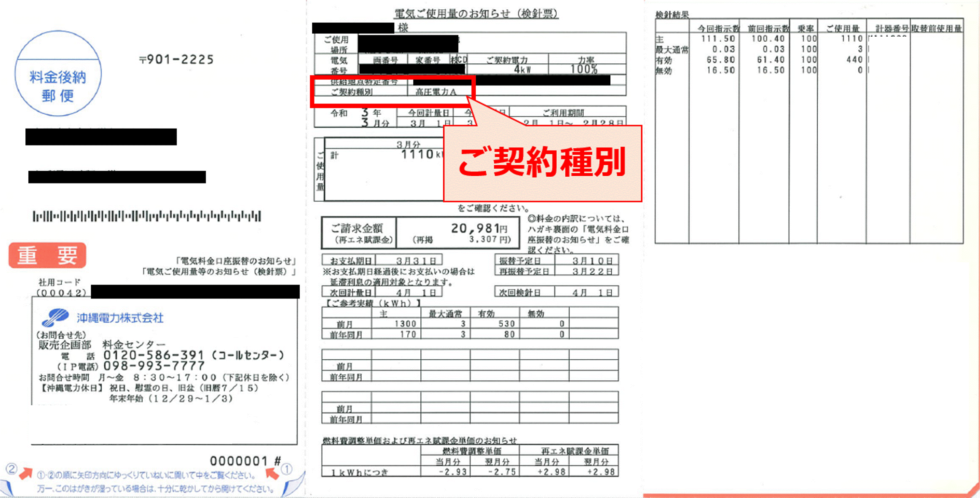
Task: Click fuel adjustment value -2.93
Action: [453, 472]
